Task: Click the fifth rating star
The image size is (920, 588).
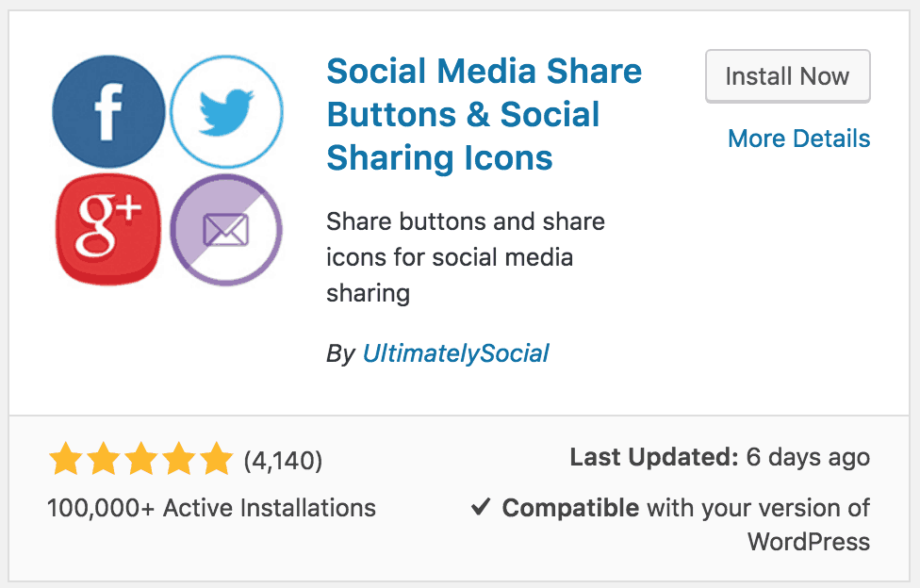Action: coord(217,458)
